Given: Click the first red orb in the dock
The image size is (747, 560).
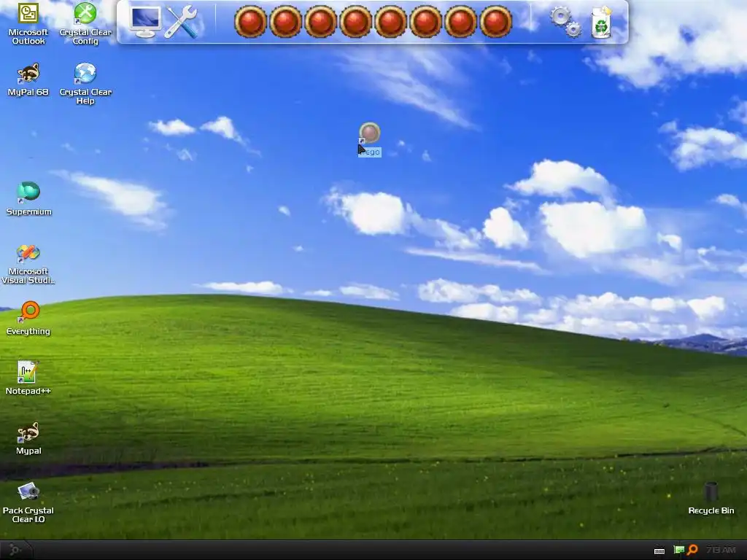Looking at the screenshot, I should coord(250,22).
